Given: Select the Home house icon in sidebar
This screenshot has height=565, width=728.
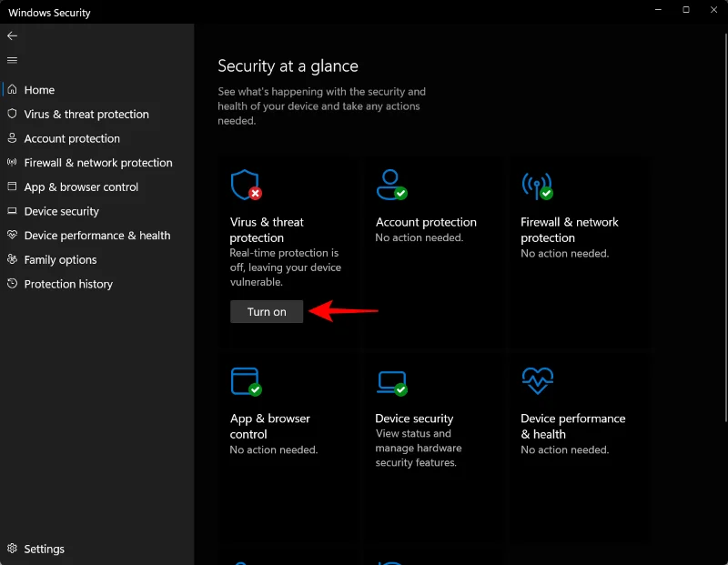Looking at the screenshot, I should 12,89.
